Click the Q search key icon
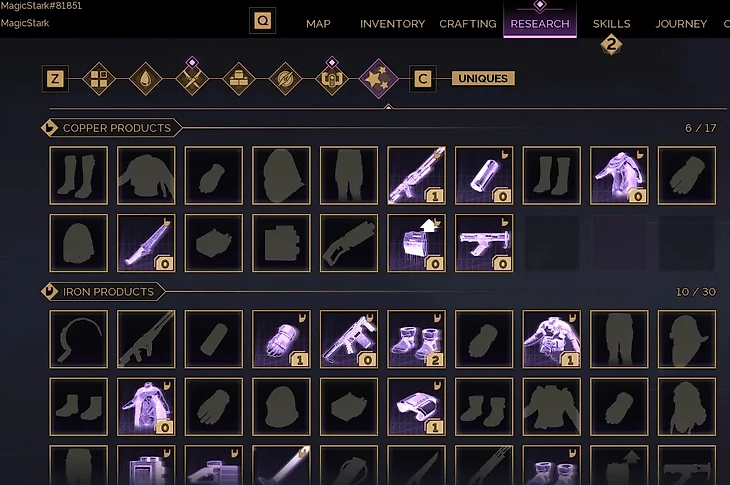730x485 pixels. [x=263, y=20]
